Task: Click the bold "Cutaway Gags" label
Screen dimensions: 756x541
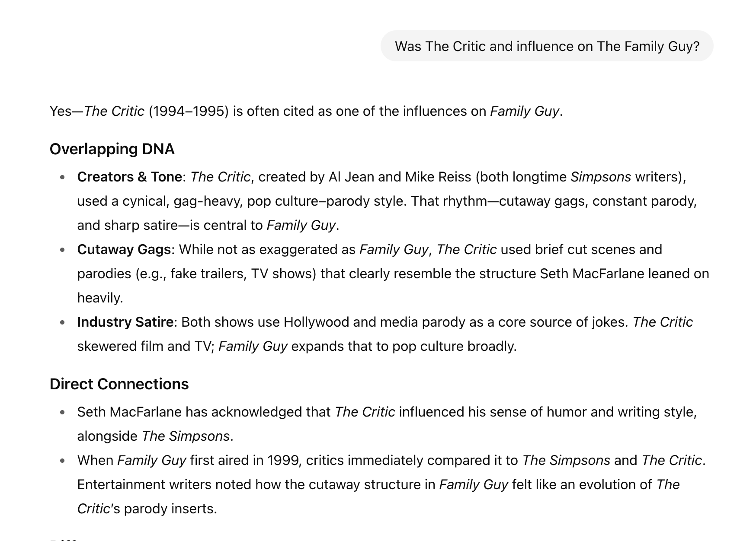Action: [x=124, y=249]
